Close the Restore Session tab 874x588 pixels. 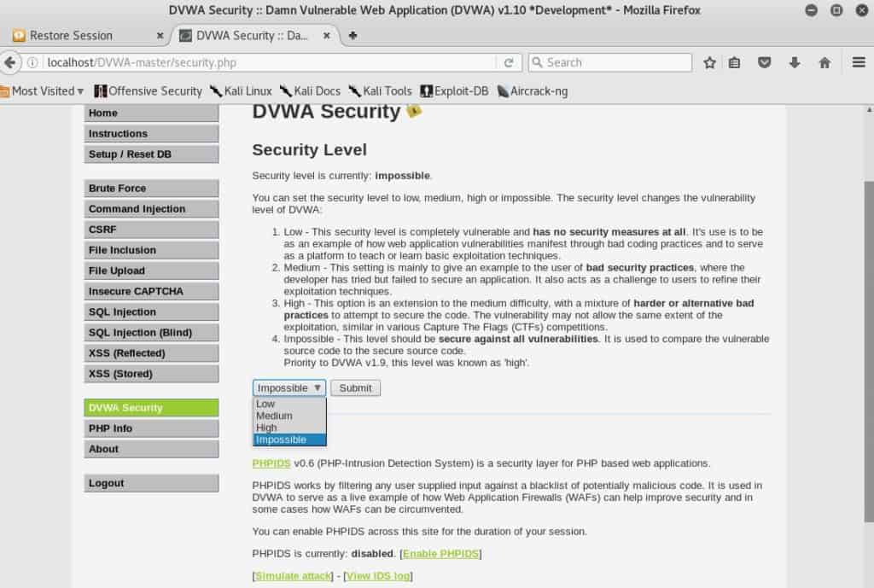click(160, 36)
